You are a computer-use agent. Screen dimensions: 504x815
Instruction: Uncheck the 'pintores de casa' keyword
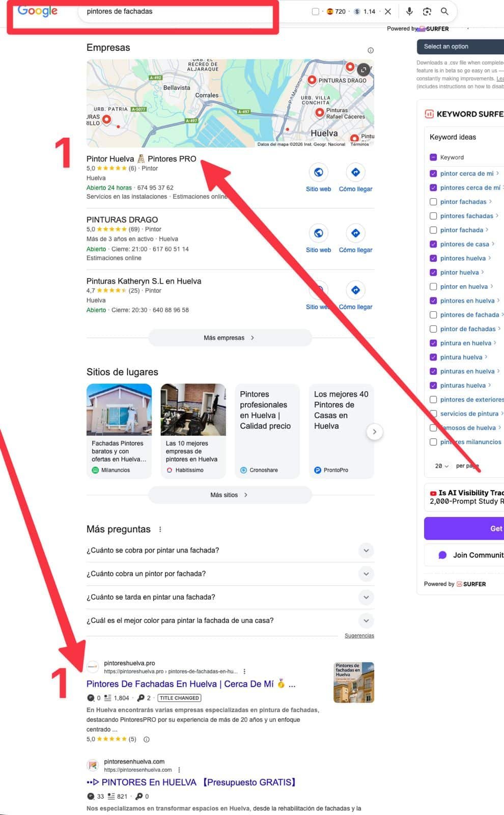pos(433,244)
